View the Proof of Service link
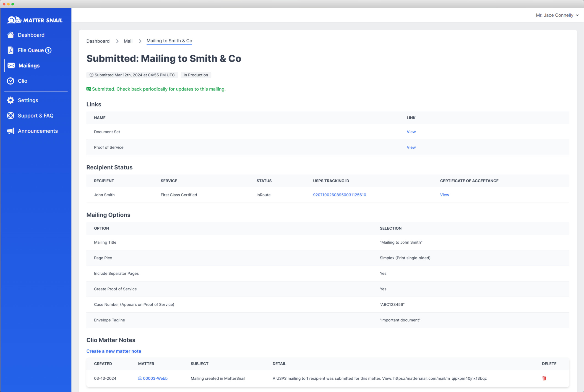584x392 pixels. (411, 147)
